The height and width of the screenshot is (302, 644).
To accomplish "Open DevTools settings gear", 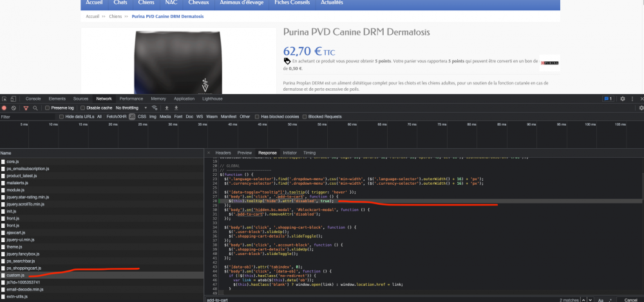I will click(x=623, y=99).
